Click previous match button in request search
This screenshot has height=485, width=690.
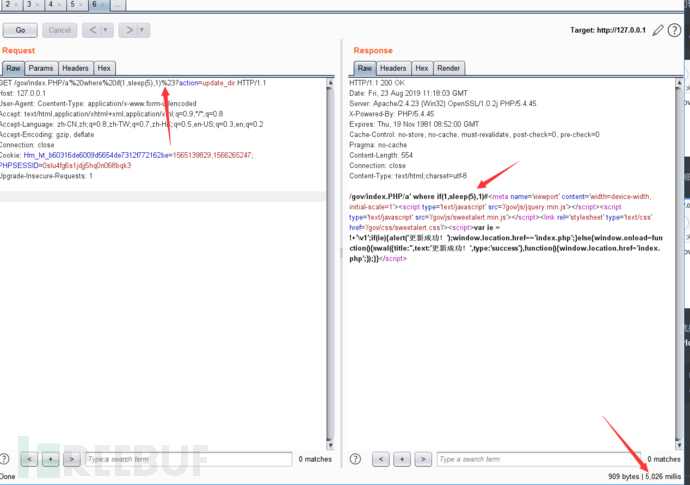pos(29,459)
